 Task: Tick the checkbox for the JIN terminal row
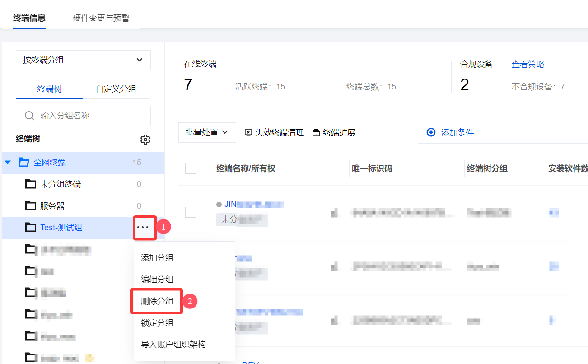point(191,212)
